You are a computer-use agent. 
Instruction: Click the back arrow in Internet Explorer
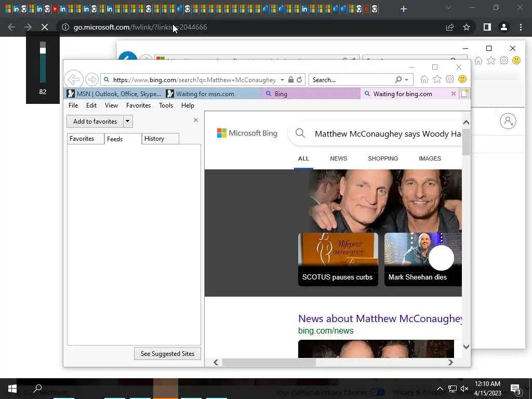pyautogui.click(x=74, y=79)
